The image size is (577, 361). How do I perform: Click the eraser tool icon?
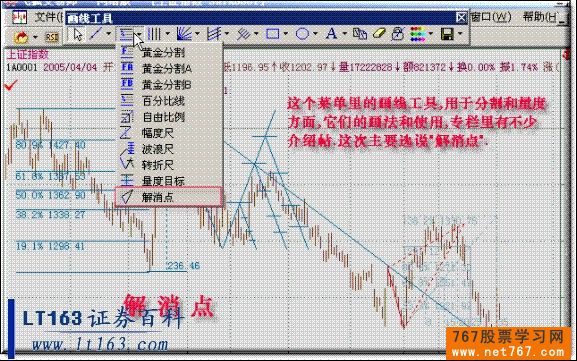tap(379, 34)
